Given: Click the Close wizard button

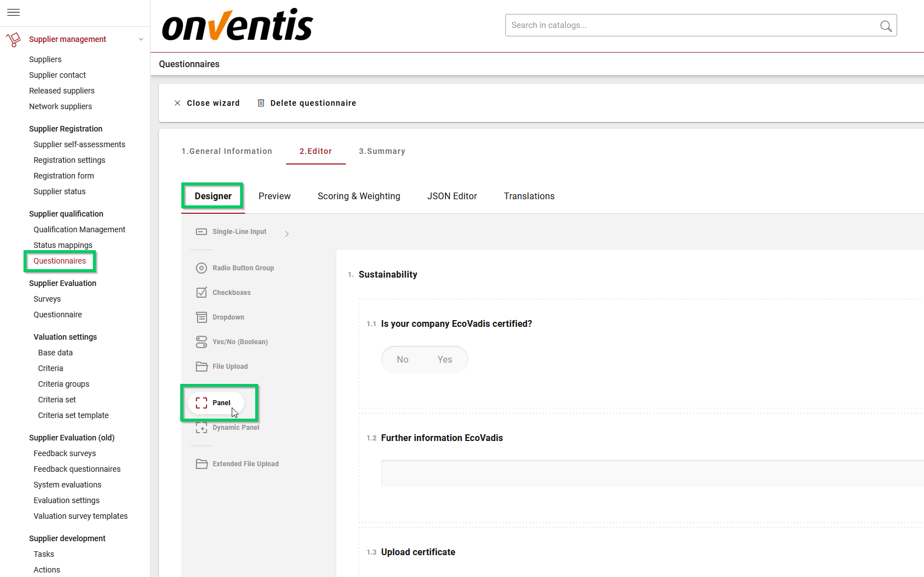Looking at the screenshot, I should [x=207, y=103].
